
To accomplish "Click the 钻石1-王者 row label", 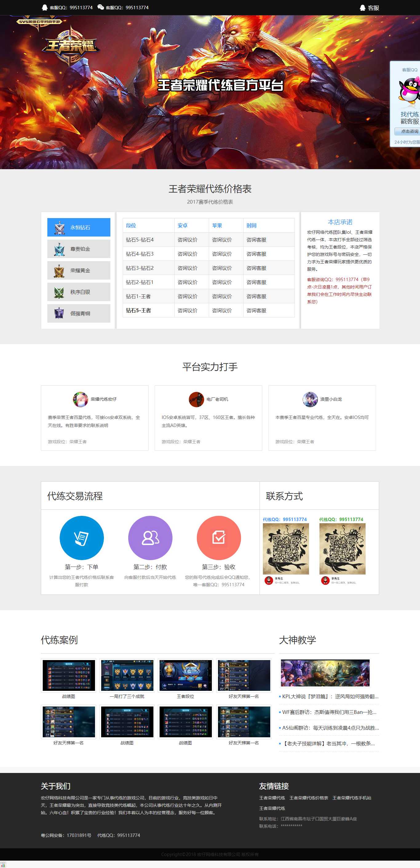I will click(x=138, y=297).
